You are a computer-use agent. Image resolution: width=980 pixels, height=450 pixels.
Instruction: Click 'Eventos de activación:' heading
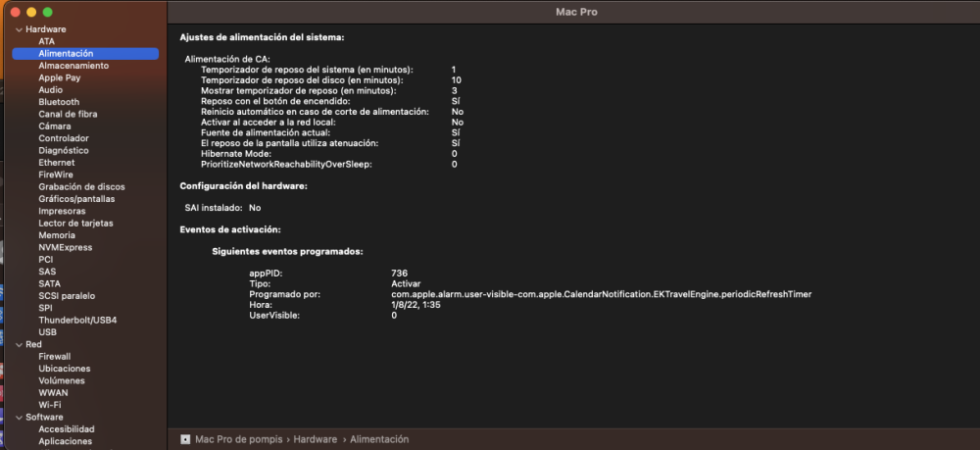(x=230, y=229)
